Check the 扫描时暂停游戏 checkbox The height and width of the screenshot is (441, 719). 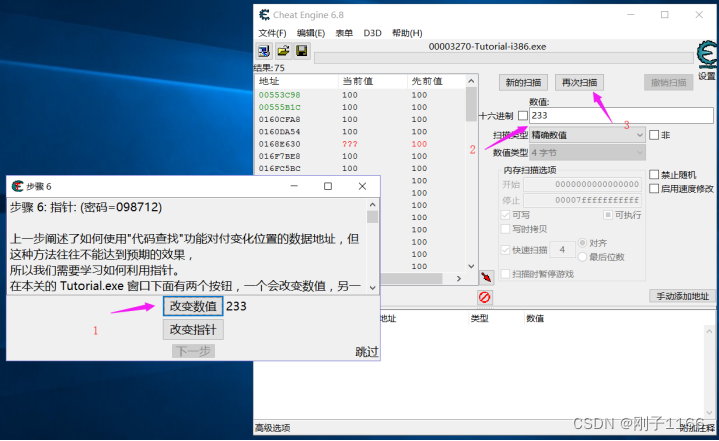point(505,274)
